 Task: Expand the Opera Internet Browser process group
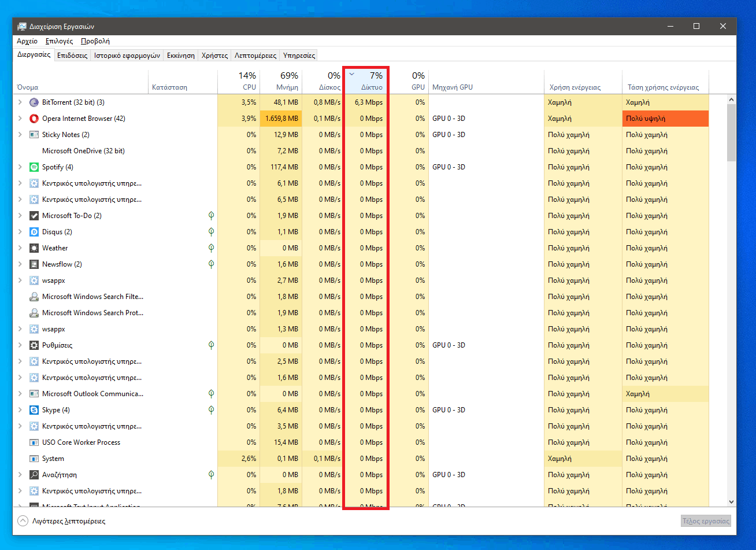pos(20,119)
